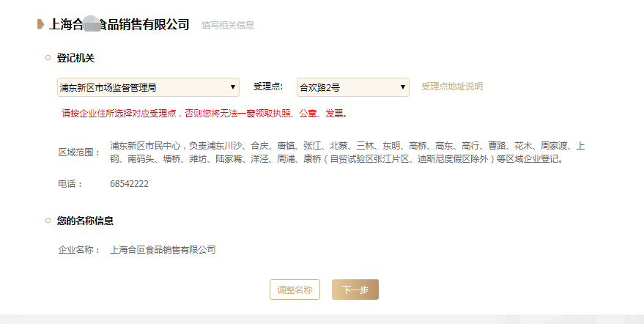Click the 上海合…食品销售有限公司 page heading
Viewport: 644px width, 324px height.
click(x=119, y=24)
